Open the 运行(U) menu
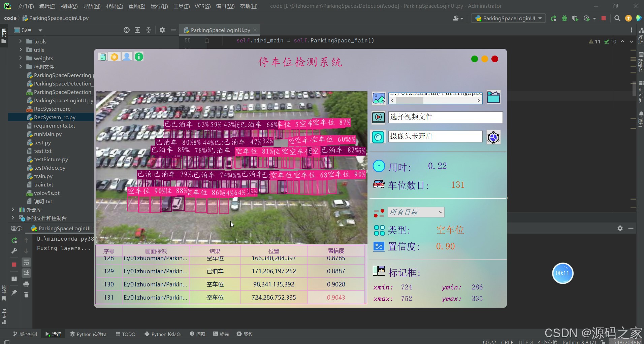The height and width of the screenshot is (344, 644). (x=159, y=6)
